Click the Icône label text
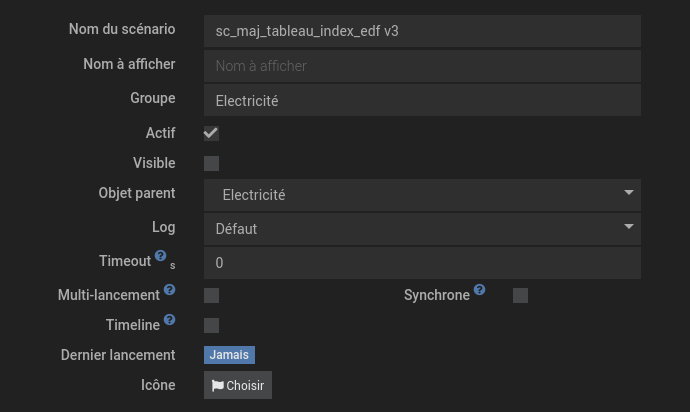The height and width of the screenshot is (412, 690). [158, 385]
